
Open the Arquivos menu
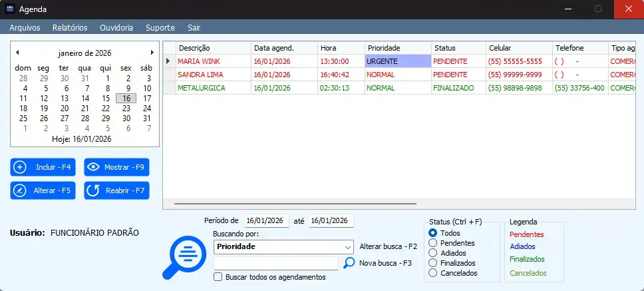[25, 28]
